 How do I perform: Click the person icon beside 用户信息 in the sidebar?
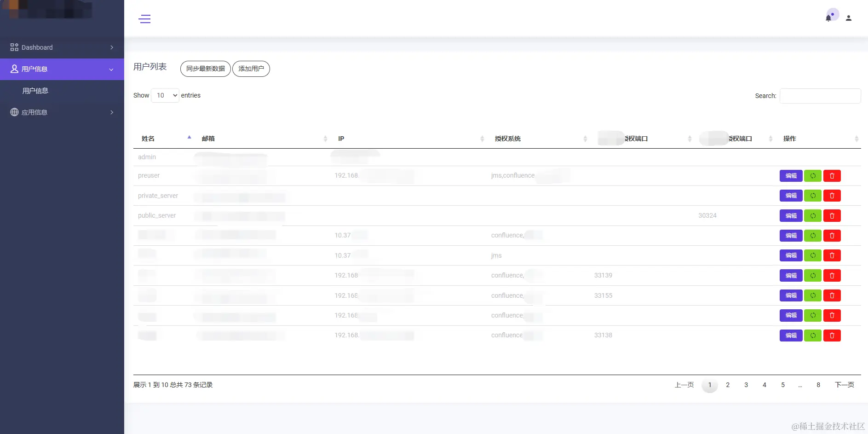tap(14, 69)
